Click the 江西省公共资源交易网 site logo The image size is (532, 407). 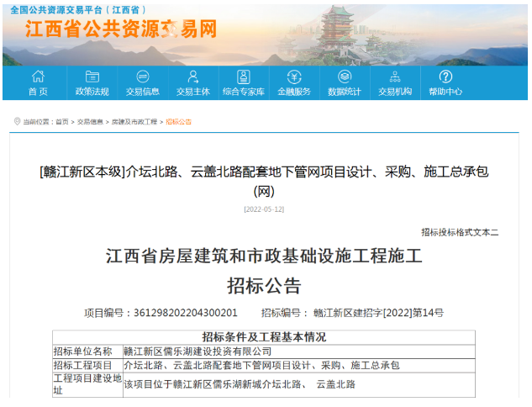click(121, 29)
